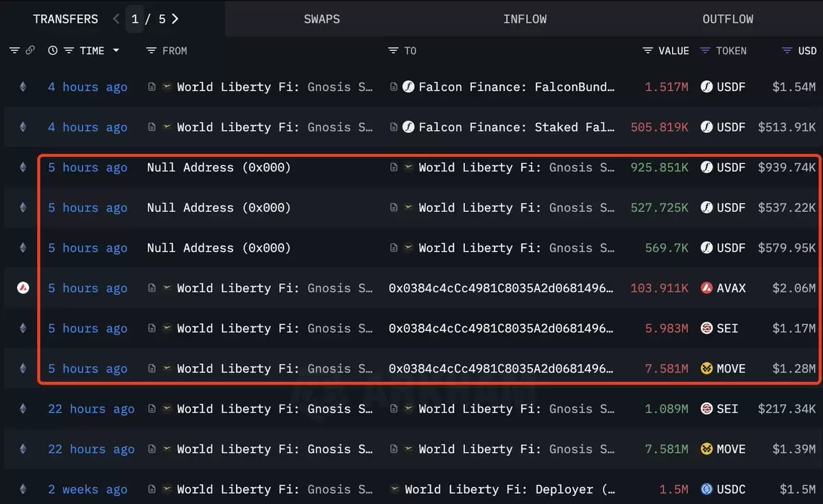Click the Ethereum chain icon in the $1.54M row
Image resolution: width=823 pixels, height=504 pixels.
(23, 87)
